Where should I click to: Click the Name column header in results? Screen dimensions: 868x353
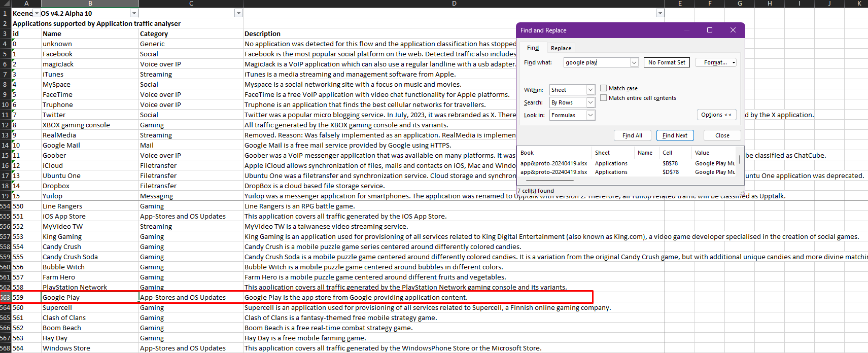click(x=646, y=153)
